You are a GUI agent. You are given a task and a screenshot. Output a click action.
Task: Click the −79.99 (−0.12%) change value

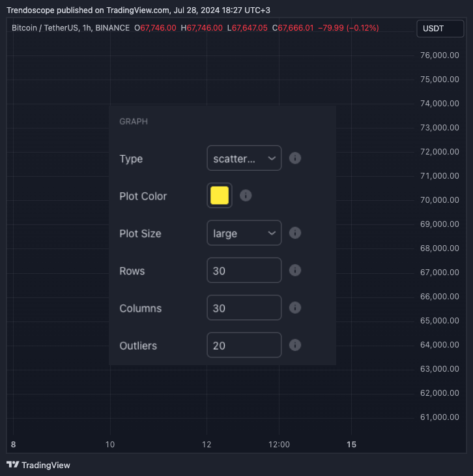tap(349, 28)
